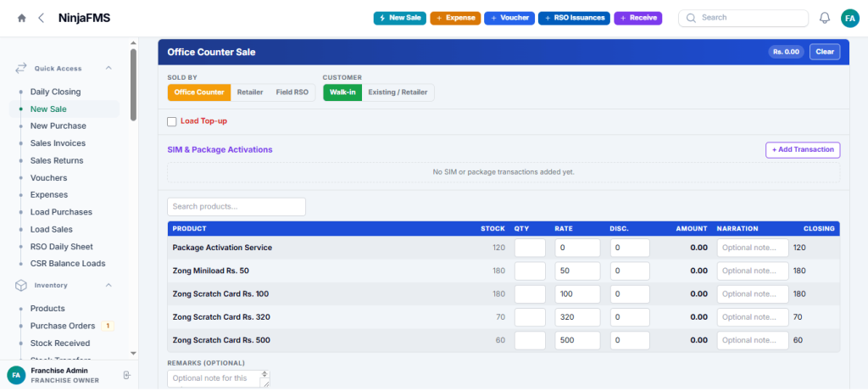Click the search magnifier icon

(691, 18)
